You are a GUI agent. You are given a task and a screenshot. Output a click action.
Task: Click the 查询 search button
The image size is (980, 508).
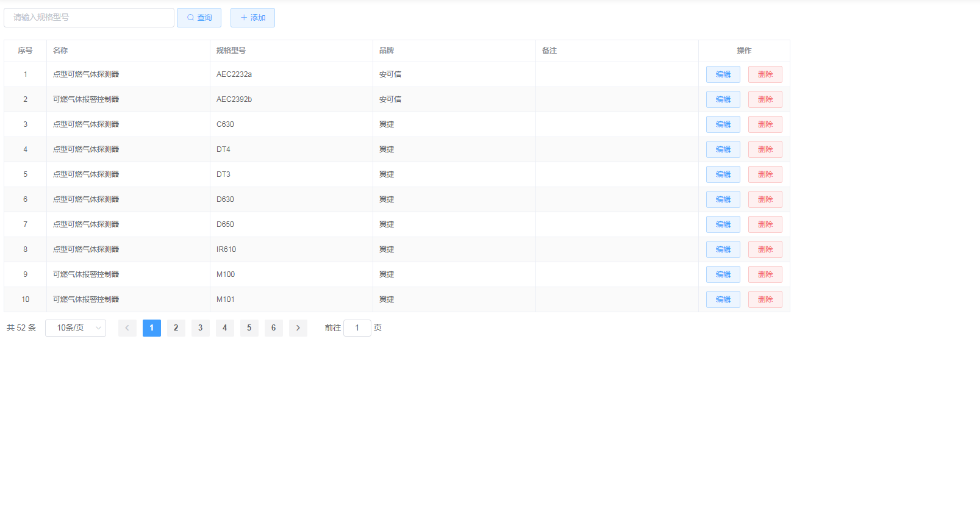199,18
